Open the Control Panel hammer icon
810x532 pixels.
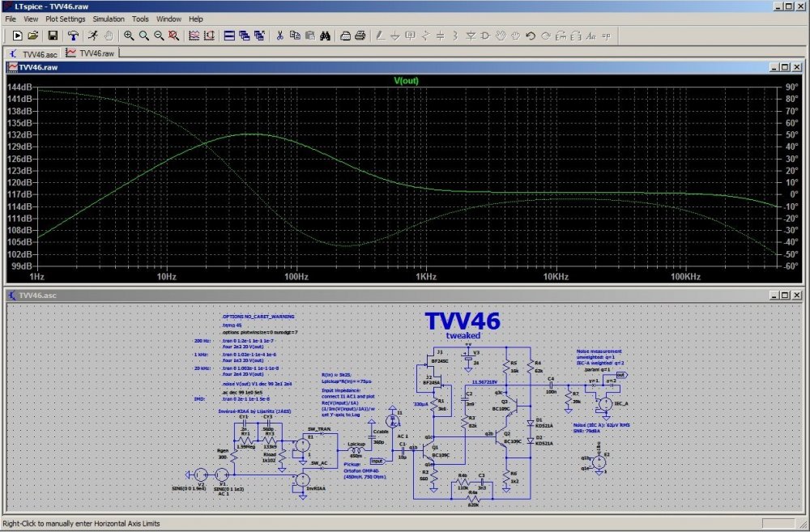[73, 36]
